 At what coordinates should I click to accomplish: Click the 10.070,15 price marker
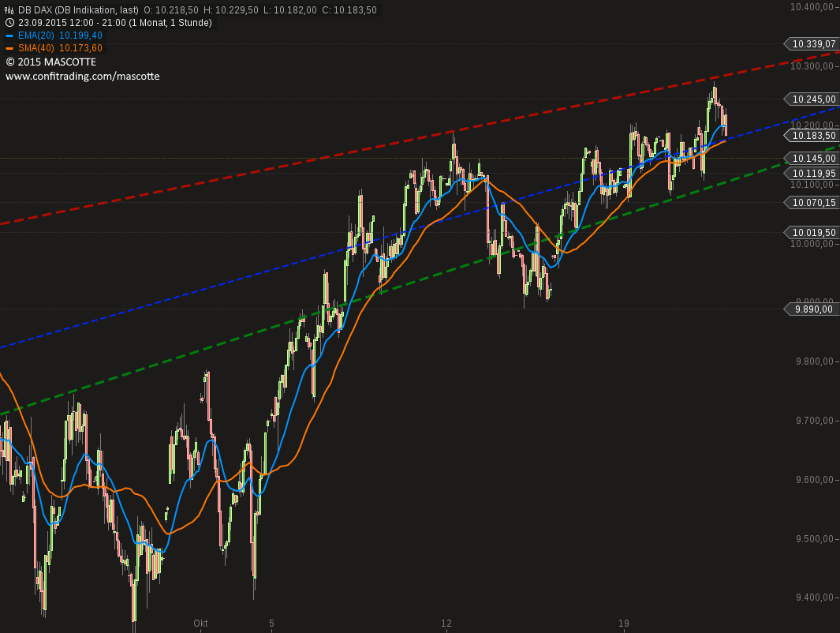[811, 203]
